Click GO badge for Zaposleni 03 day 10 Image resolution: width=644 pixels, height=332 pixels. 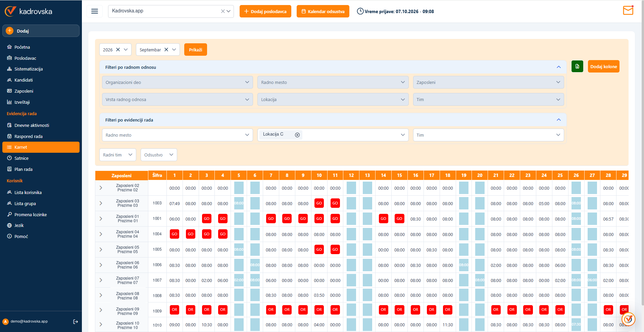click(x=319, y=203)
